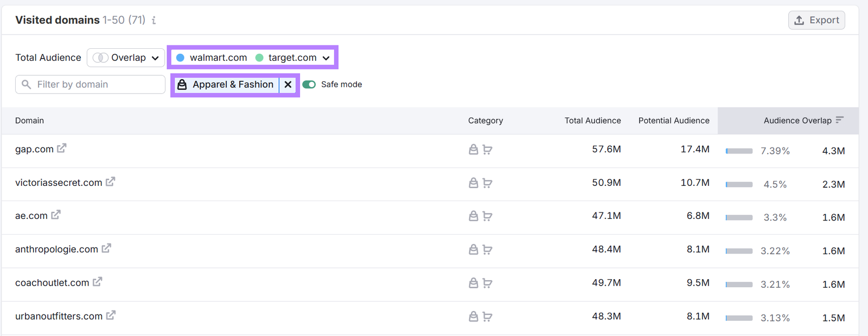Click info icon next to Visited domains
Viewport: 868px width, 336px height.
(x=154, y=21)
